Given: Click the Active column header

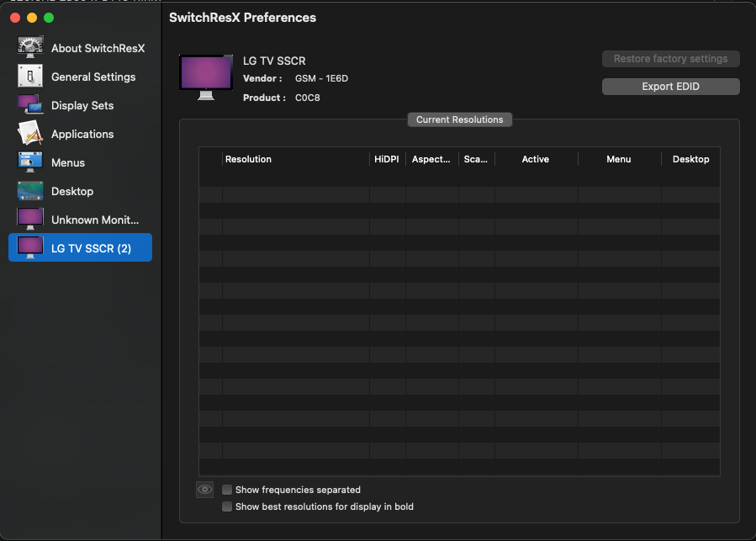Looking at the screenshot, I should click(x=536, y=159).
